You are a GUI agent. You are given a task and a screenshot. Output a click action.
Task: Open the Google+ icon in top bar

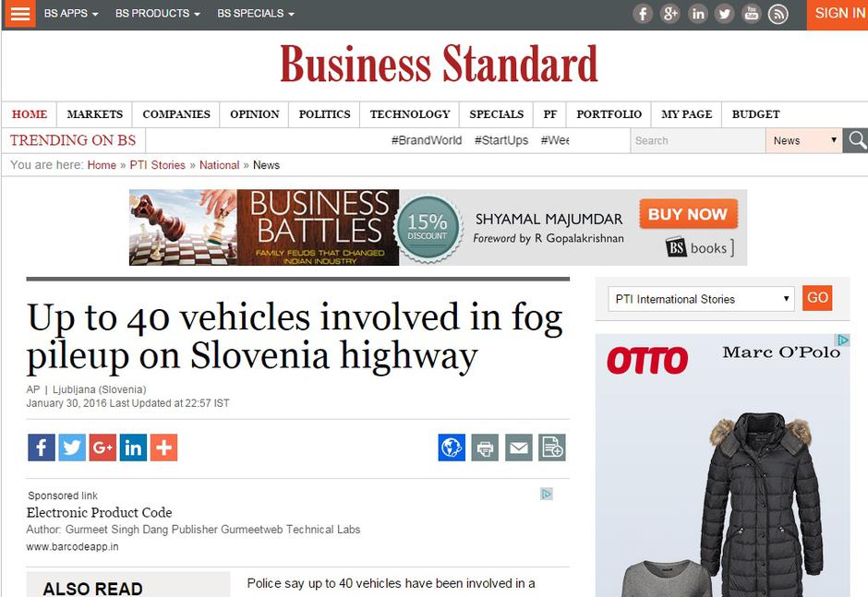click(x=670, y=14)
